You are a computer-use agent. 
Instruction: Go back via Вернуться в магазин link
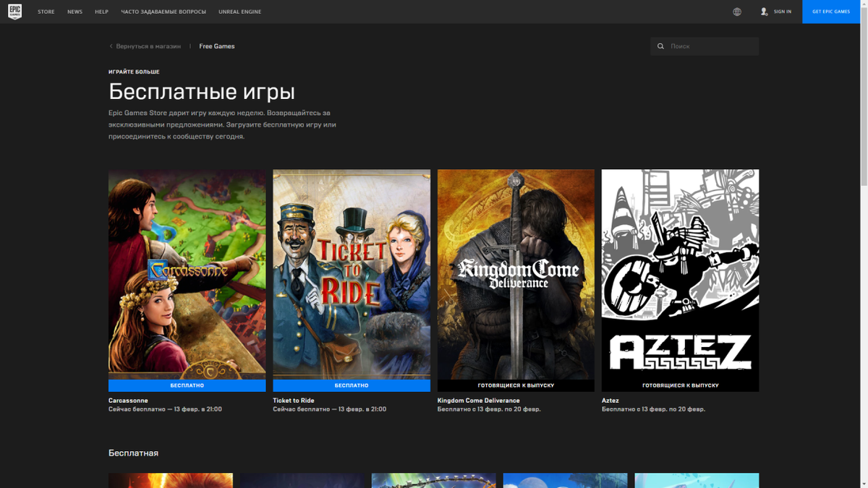pos(148,46)
